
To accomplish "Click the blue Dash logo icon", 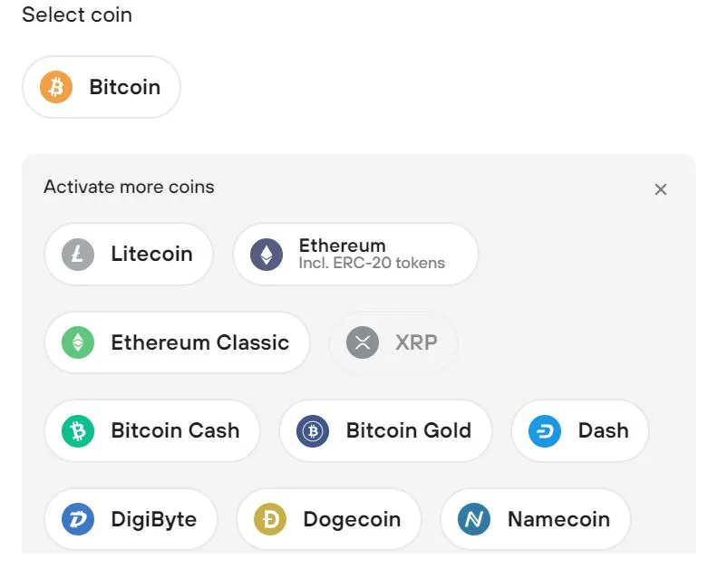I will (545, 430).
